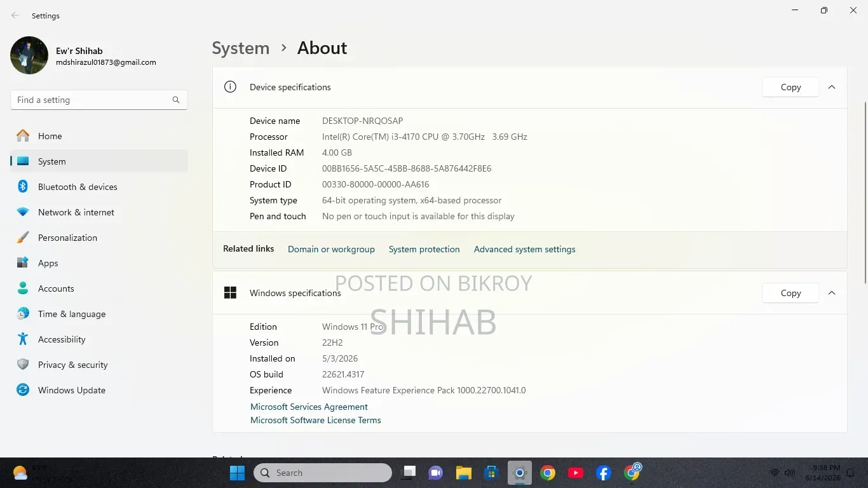Open Time & language settings

(99, 314)
